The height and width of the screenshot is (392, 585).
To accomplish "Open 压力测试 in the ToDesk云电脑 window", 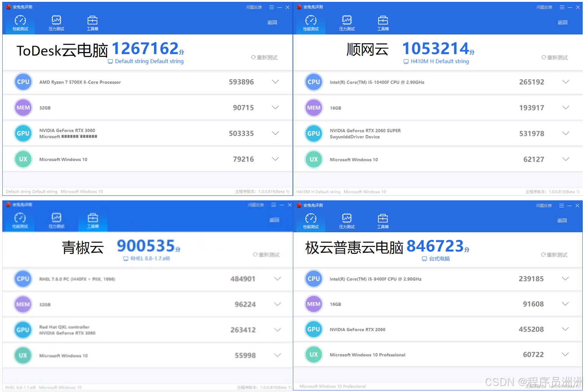I will pyautogui.click(x=56, y=23).
